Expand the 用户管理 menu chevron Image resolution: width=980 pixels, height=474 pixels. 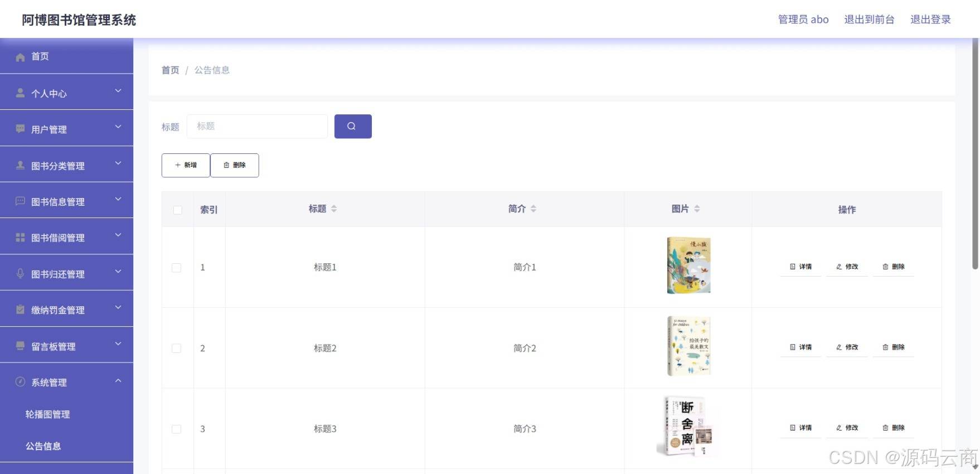118,127
